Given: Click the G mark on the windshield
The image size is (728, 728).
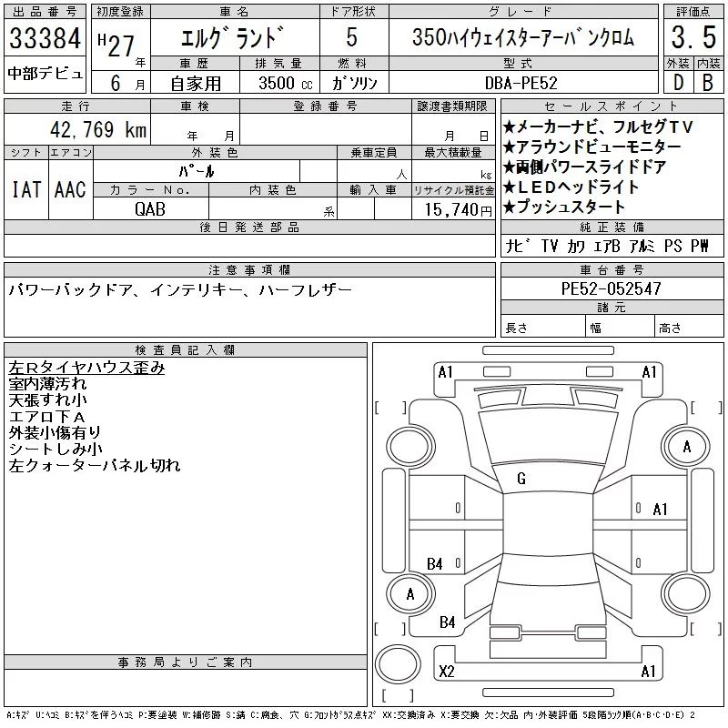Looking at the screenshot, I should 521,479.
